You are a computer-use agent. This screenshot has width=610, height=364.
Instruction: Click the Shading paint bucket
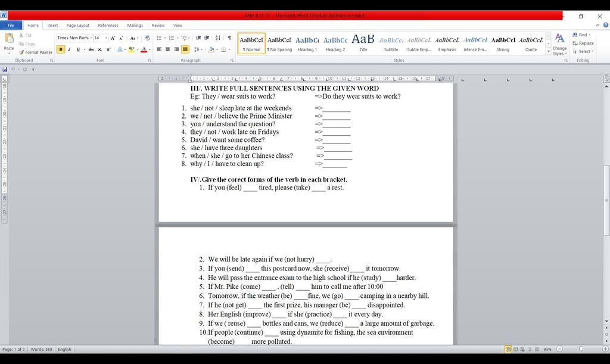pyautogui.click(x=211, y=49)
